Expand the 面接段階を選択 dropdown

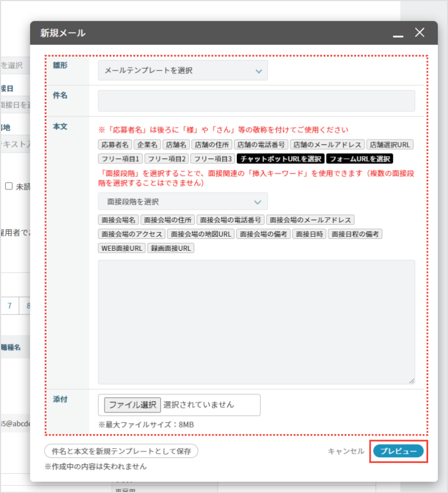182,202
